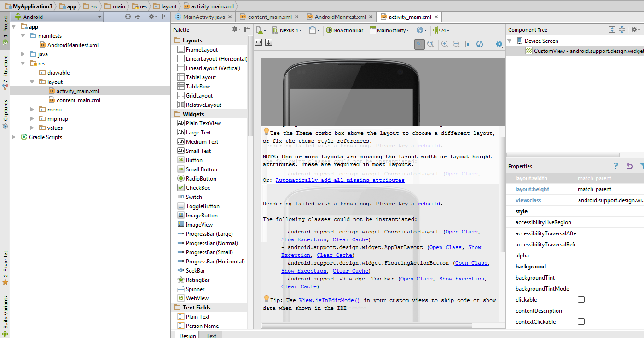Click Clear Cache for Toolbar widget
Image resolution: width=644 pixels, height=338 pixels.
click(x=299, y=286)
